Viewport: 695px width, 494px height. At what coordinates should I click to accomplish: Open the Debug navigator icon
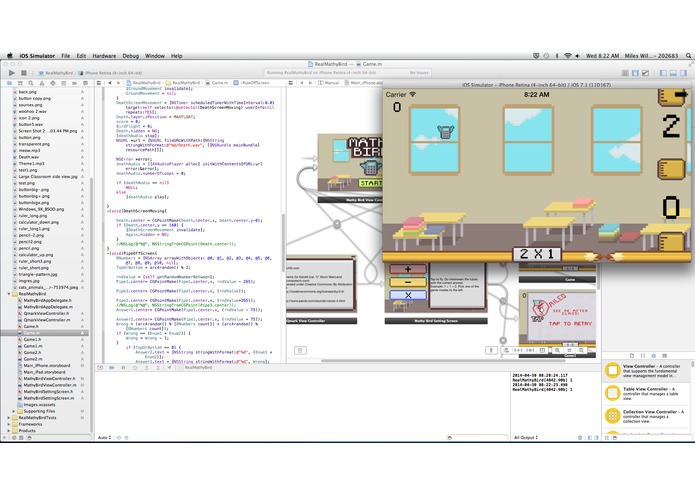63,83
